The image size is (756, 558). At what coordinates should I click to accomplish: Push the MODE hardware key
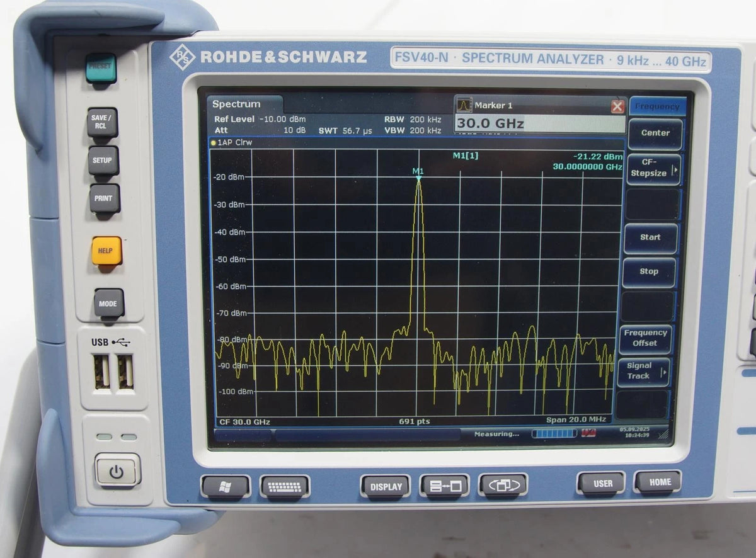(x=109, y=304)
